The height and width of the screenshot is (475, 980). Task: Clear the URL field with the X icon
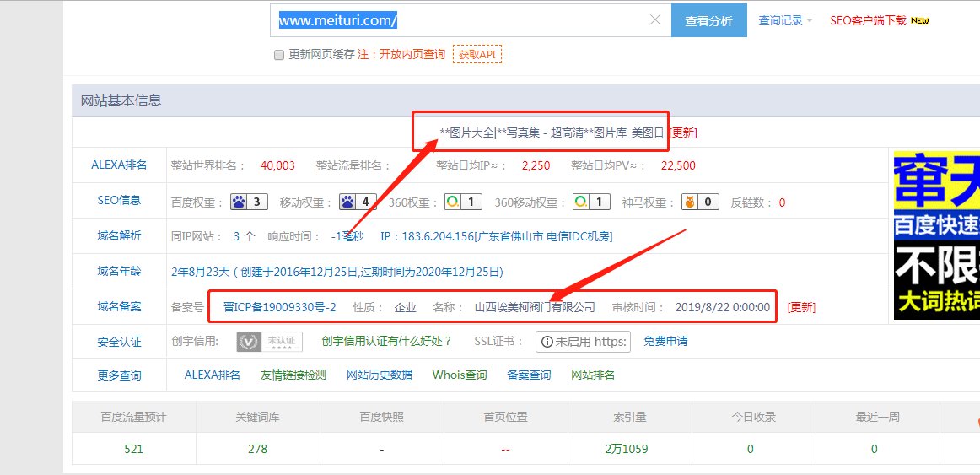pyautogui.click(x=655, y=20)
